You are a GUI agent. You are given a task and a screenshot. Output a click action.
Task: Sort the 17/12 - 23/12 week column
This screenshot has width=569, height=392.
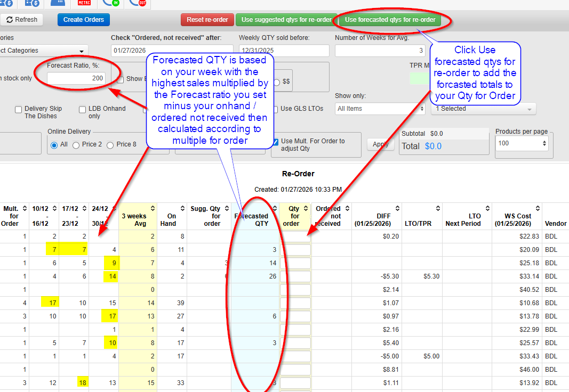(x=84, y=208)
